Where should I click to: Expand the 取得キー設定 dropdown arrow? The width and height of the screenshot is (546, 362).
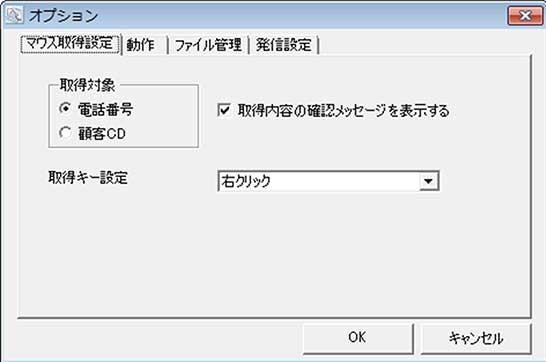(x=429, y=181)
